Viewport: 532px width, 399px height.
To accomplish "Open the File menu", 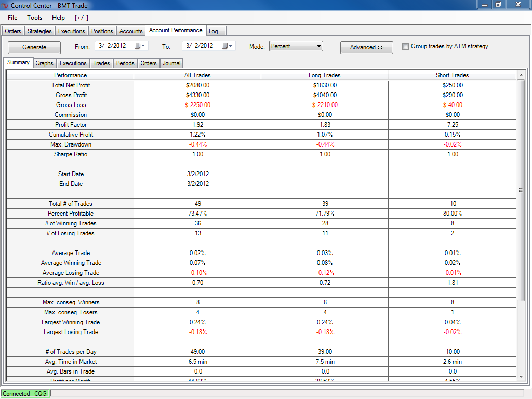I will point(12,18).
